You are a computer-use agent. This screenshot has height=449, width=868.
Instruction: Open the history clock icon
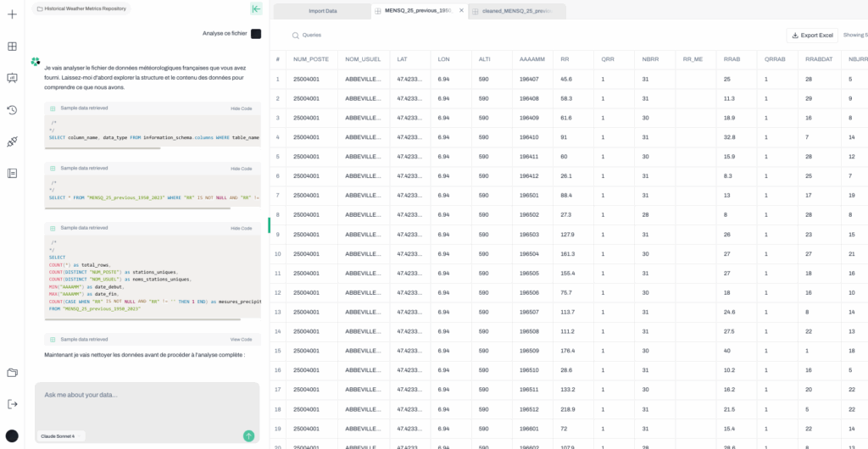[x=12, y=110]
